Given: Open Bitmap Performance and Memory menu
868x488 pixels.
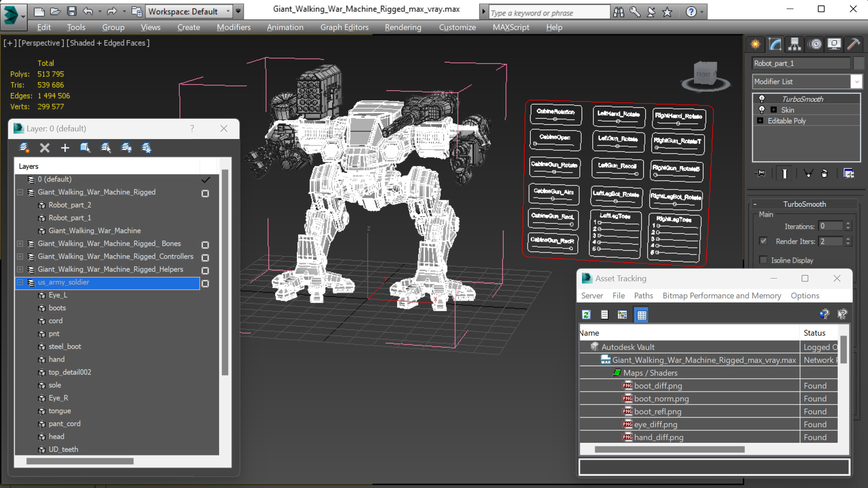Looking at the screenshot, I should click(x=722, y=296).
